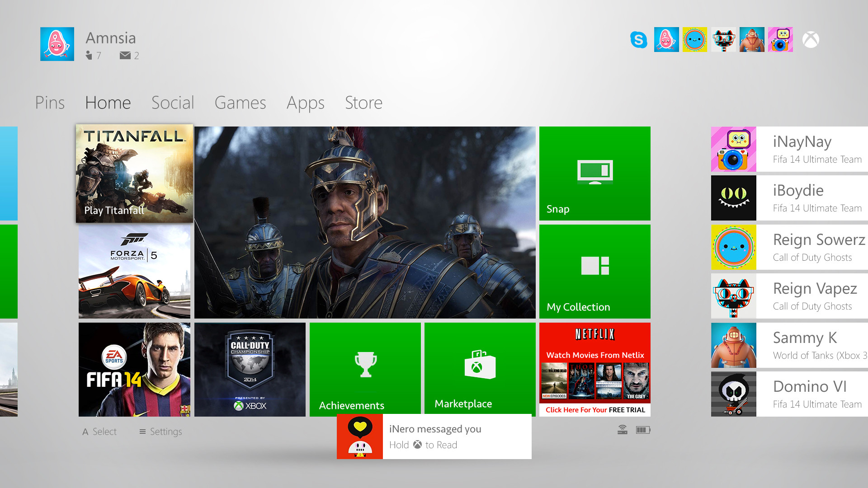
Task: Open the FIFA 14 game tile
Action: tap(134, 370)
